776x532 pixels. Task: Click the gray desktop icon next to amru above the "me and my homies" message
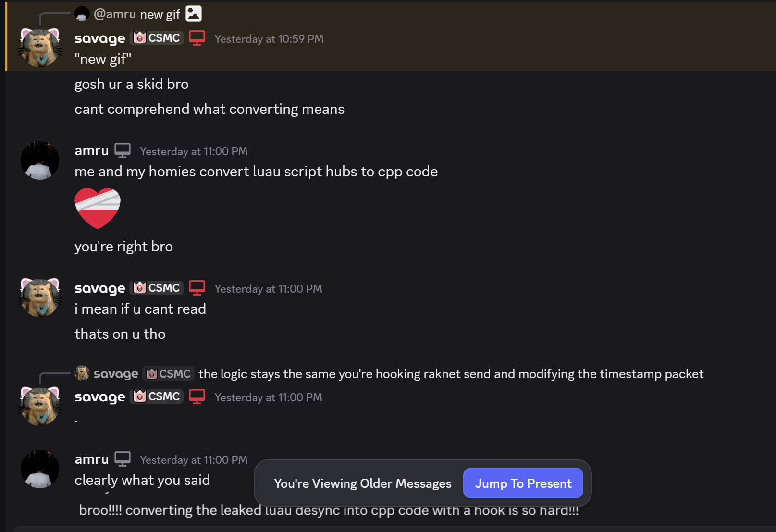[123, 150]
